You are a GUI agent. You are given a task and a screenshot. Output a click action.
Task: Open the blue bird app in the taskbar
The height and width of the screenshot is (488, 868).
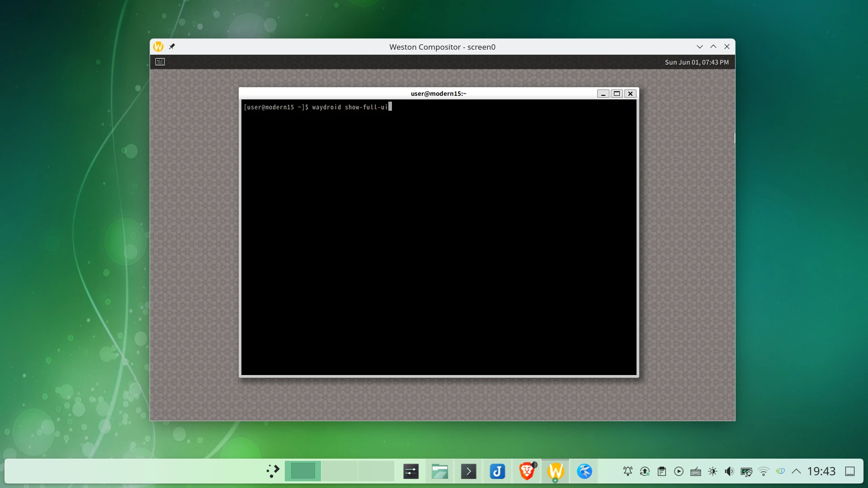(584, 471)
